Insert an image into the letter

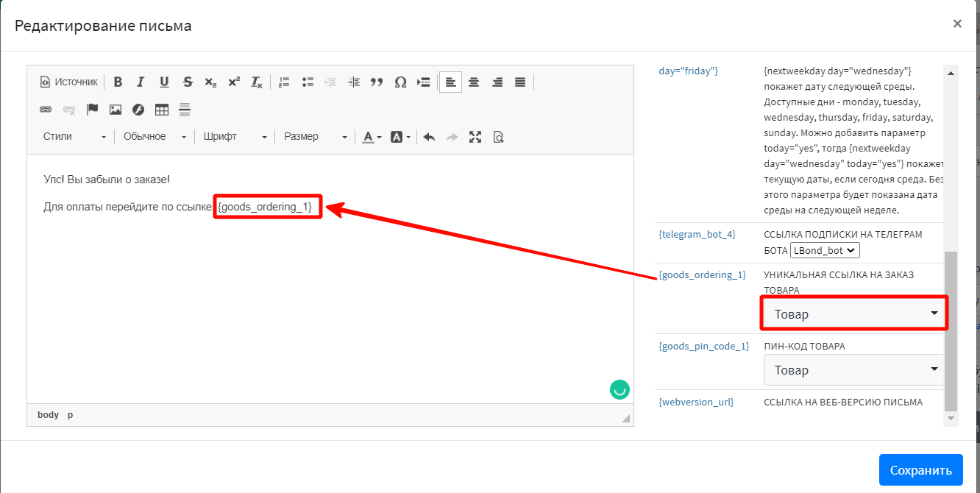pyautogui.click(x=116, y=110)
